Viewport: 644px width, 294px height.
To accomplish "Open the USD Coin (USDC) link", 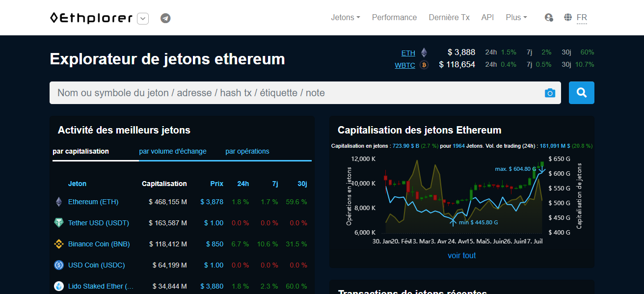I will tap(96, 265).
